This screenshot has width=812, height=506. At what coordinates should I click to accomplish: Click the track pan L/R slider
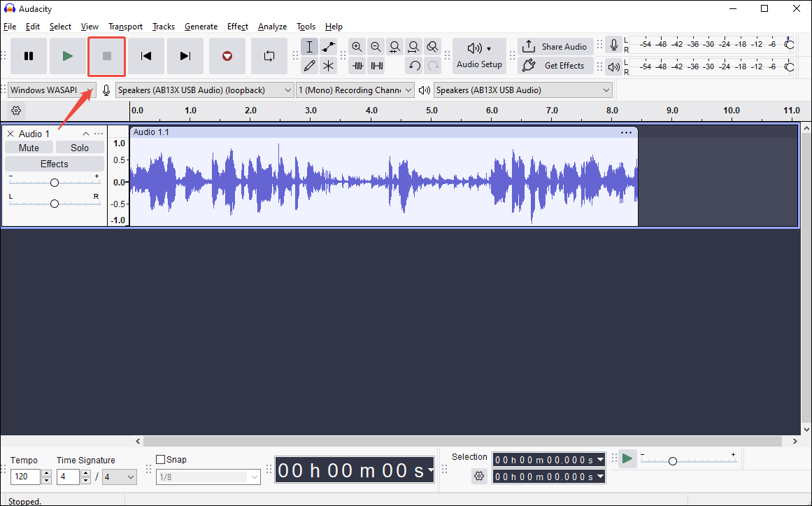[55, 203]
